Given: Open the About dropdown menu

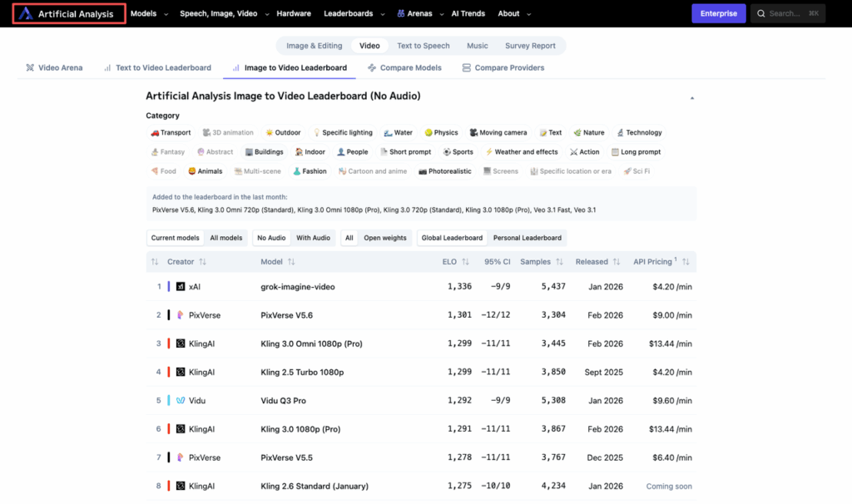Looking at the screenshot, I should [514, 13].
